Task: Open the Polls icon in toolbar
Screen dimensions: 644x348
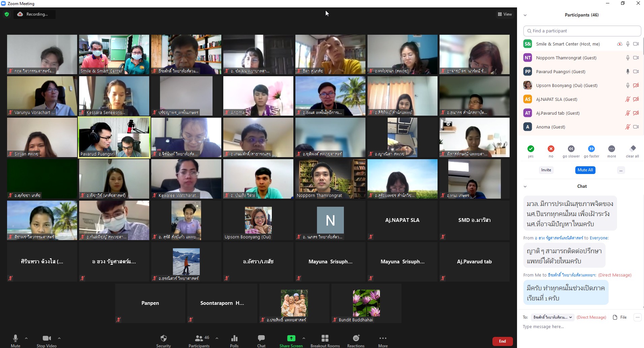Action: (x=234, y=338)
